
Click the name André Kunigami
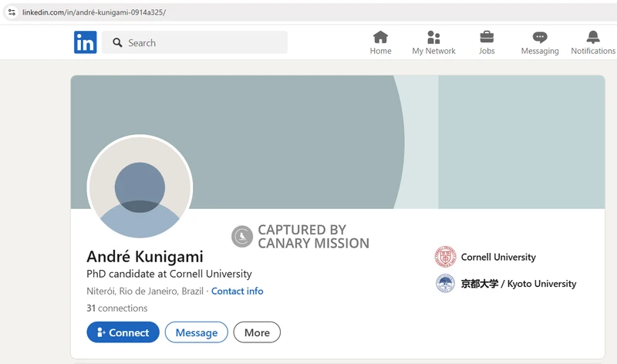[x=145, y=257]
